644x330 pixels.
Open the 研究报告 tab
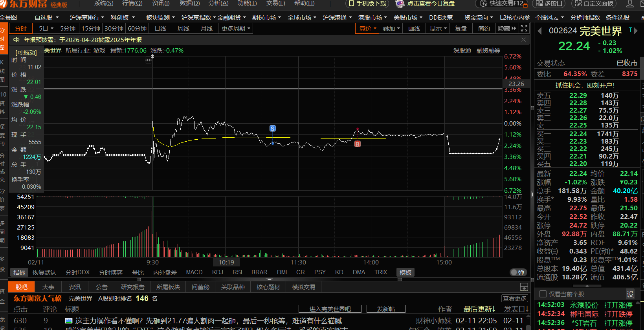coord(133,287)
